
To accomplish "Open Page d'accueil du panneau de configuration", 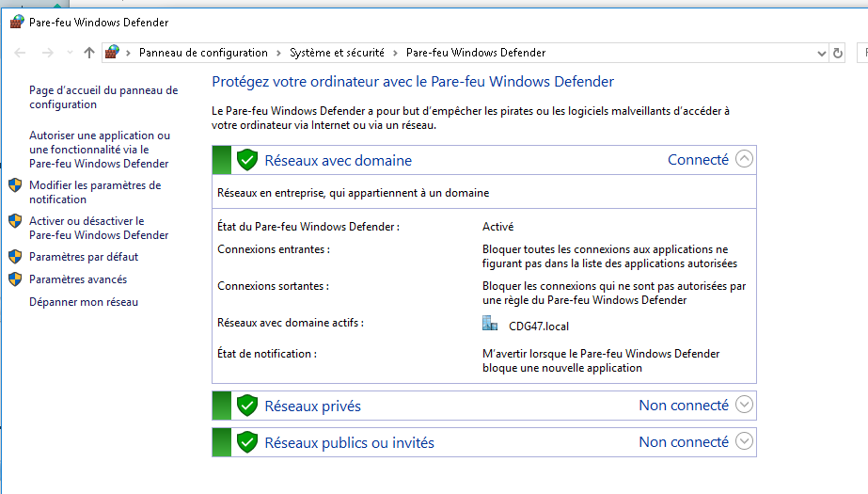I will [x=103, y=98].
